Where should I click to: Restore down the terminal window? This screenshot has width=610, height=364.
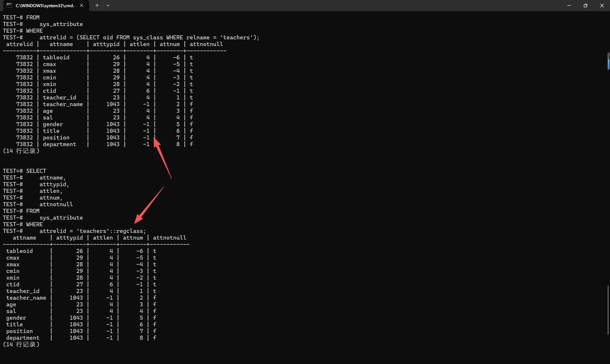click(x=585, y=5)
